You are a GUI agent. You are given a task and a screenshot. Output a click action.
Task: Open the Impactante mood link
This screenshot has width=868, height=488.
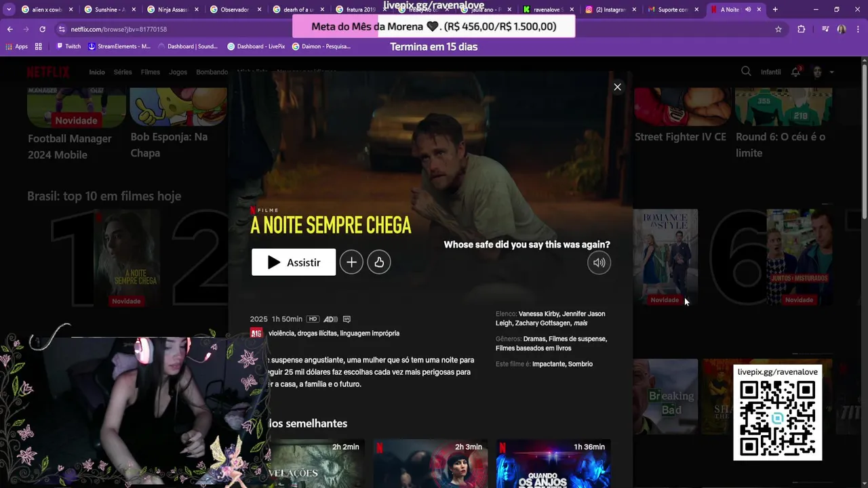point(549,364)
